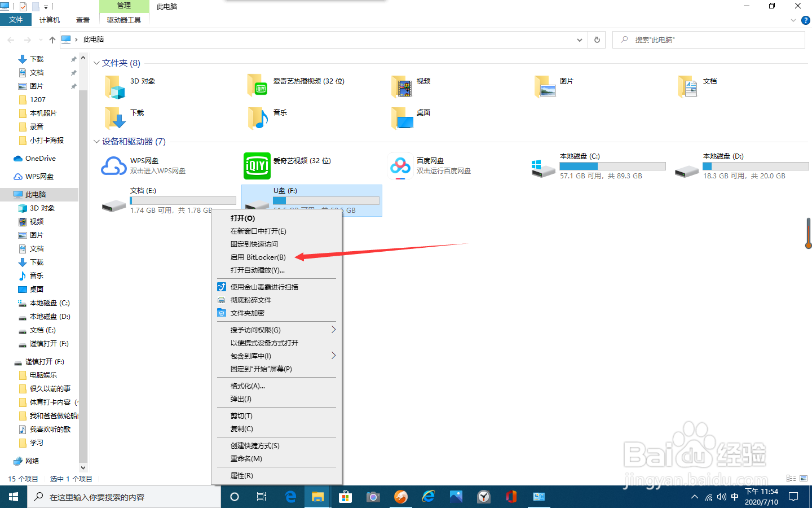Image resolution: width=812 pixels, height=508 pixels.
Task: Open 小打卡海报 folder in sidebar
Action: coord(46,141)
